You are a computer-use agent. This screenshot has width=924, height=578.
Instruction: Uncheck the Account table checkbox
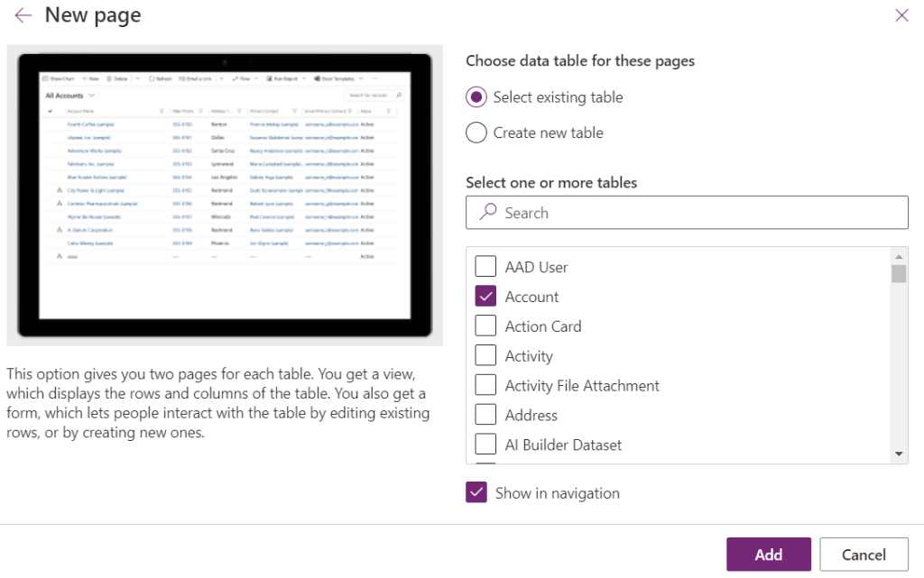click(485, 297)
